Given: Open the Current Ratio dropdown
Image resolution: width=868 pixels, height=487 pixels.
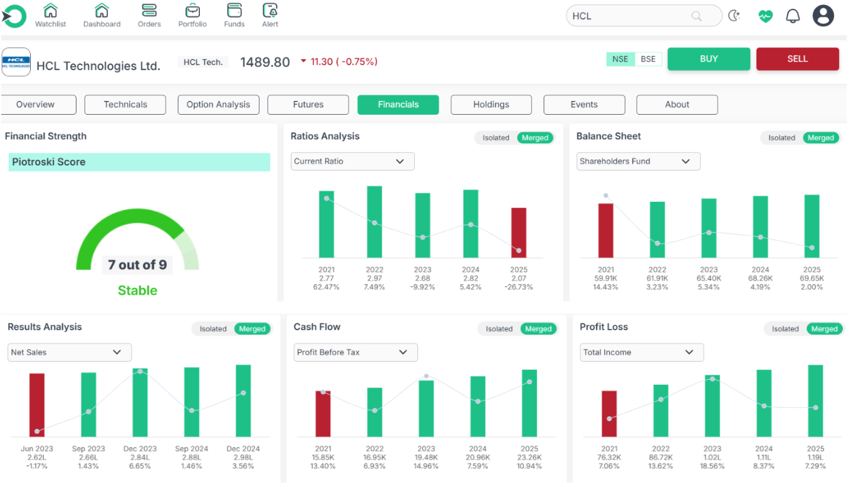Looking at the screenshot, I should click(353, 161).
